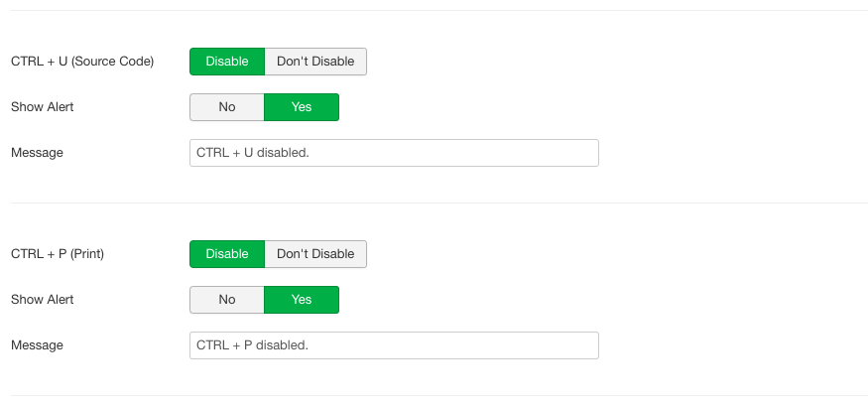
Task: Choose Don't Disable for CTRL + P
Action: 315,254
